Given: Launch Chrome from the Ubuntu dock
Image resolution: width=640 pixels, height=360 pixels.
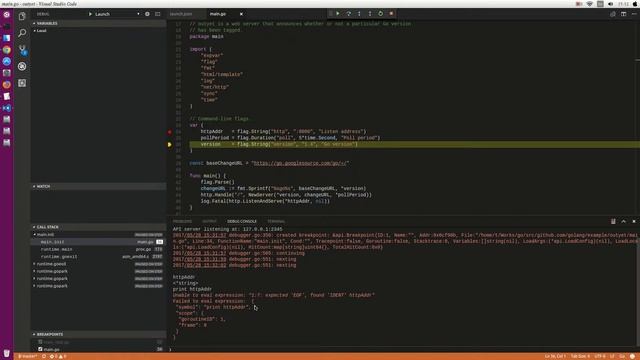Looking at the screenshot, I should point(7,50).
